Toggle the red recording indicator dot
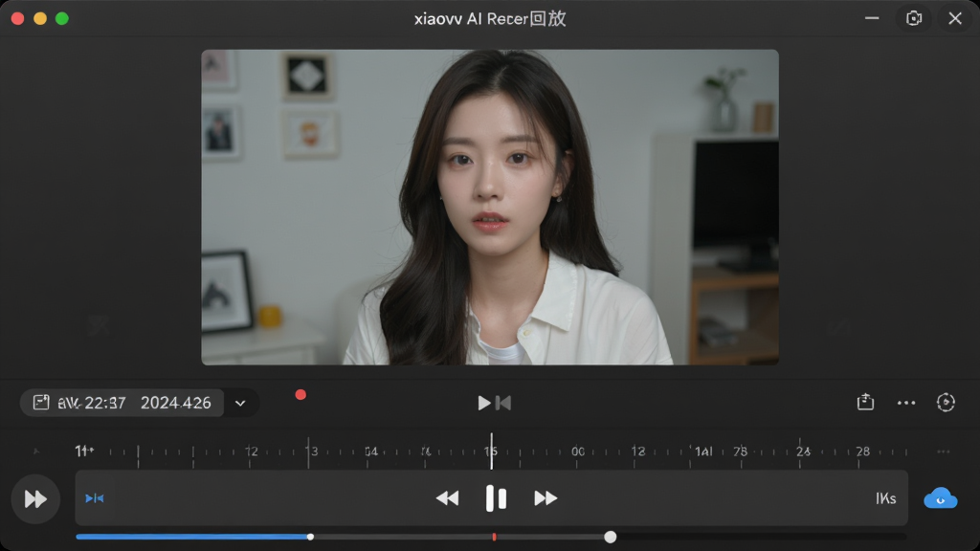The height and width of the screenshot is (551, 980). 301,395
